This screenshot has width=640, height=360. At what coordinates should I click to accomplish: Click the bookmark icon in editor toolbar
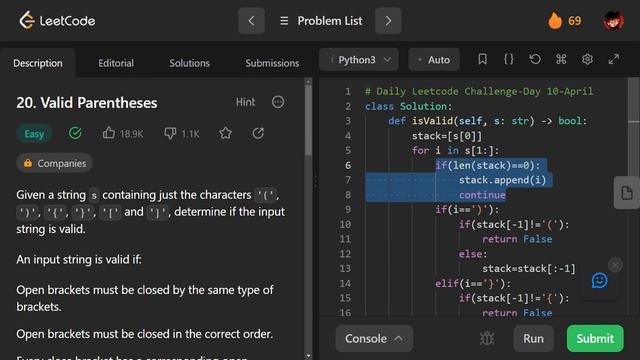click(482, 60)
